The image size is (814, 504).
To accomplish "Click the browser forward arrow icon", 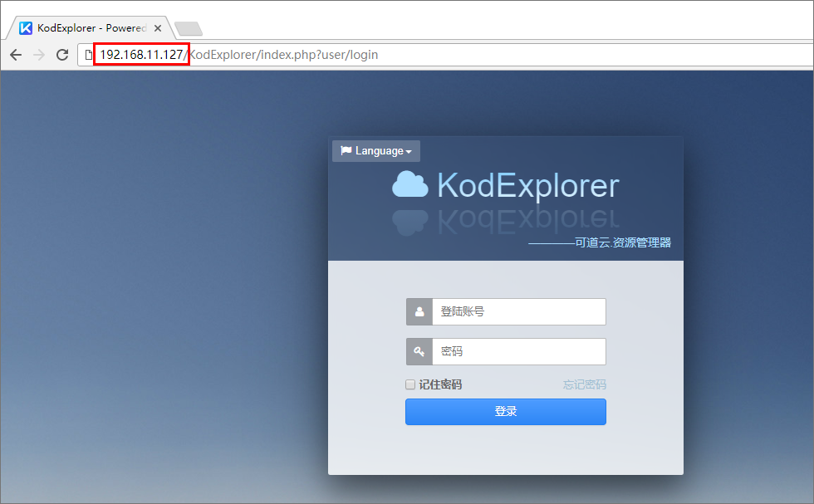I will 38,54.
